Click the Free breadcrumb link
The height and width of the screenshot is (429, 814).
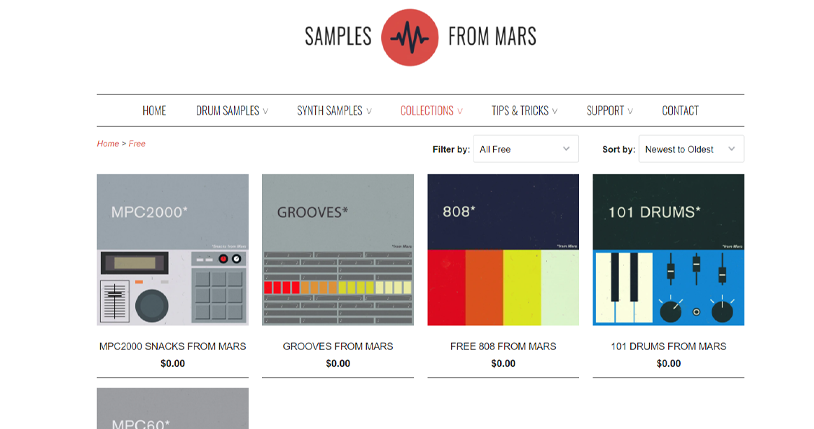tap(137, 144)
